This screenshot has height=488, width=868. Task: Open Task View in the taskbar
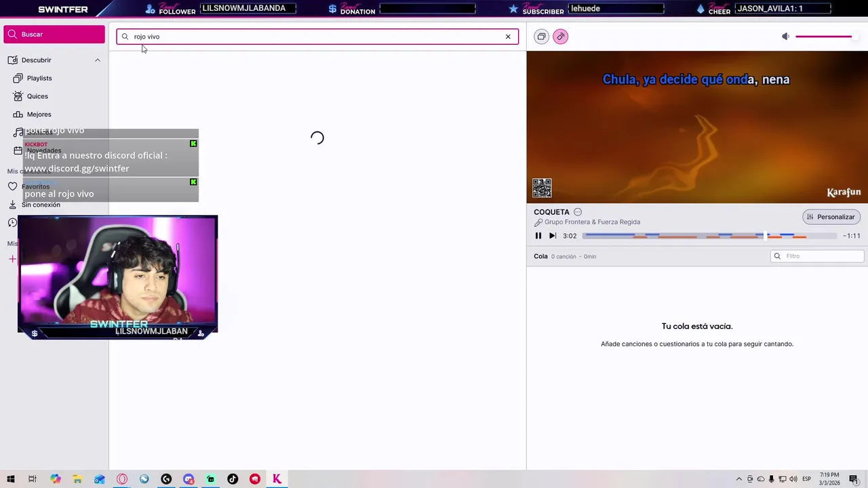32,479
